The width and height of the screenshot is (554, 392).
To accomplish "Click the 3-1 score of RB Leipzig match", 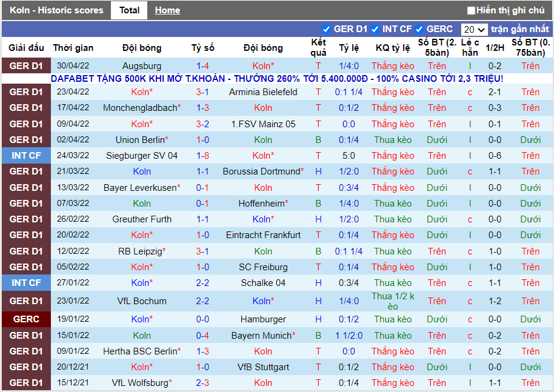I will [202, 251].
